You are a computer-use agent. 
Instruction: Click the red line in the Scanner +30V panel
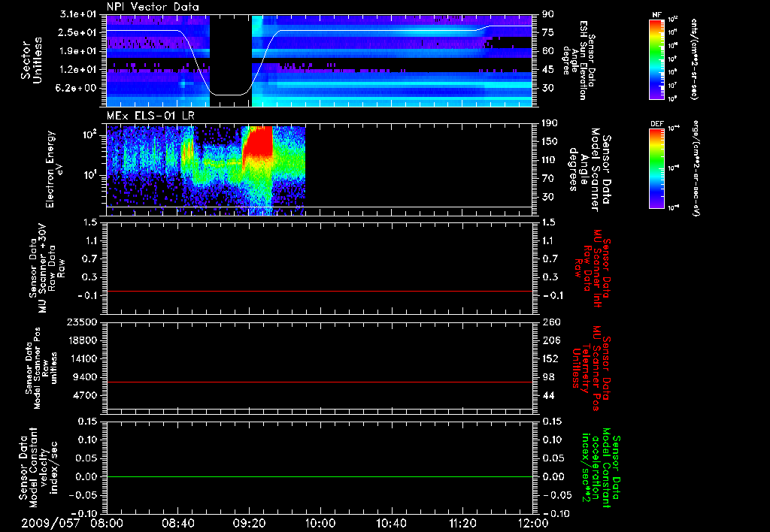(320, 292)
